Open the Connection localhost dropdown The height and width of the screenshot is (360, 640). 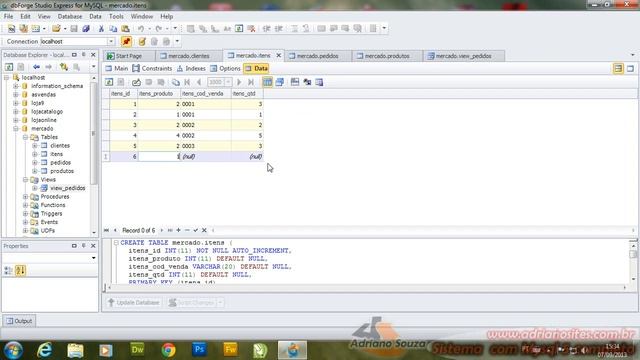(x=111, y=42)
